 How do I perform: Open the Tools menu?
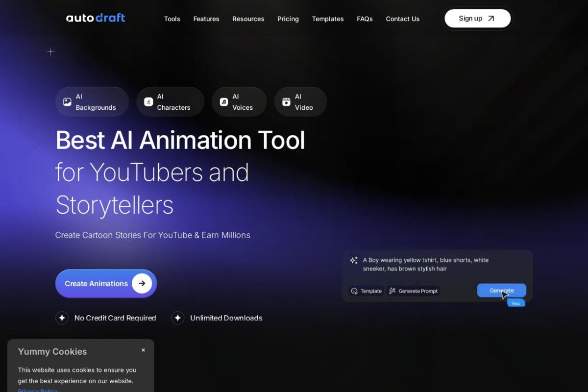(x=172, y=19)
